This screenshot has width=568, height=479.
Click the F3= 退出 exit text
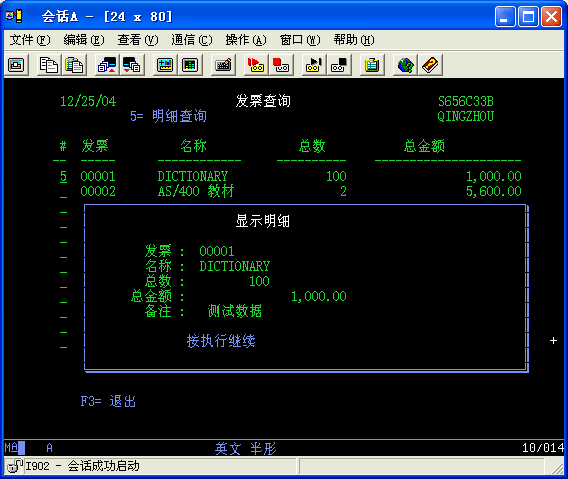click(108, 401)
